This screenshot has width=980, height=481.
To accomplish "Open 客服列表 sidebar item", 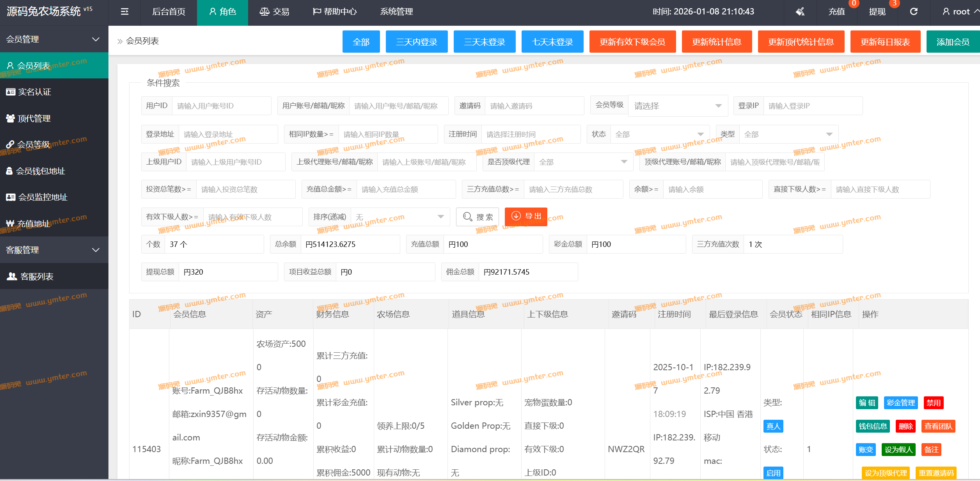I will coord(37,277).
